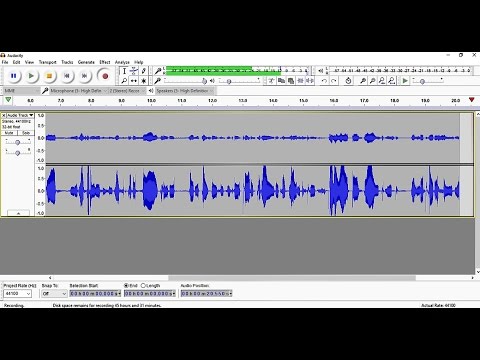Click the Audio Position time field
Image resolution: width=480 pixels, height=360 pixels.
pyautogui.click(x=206, y=294)
